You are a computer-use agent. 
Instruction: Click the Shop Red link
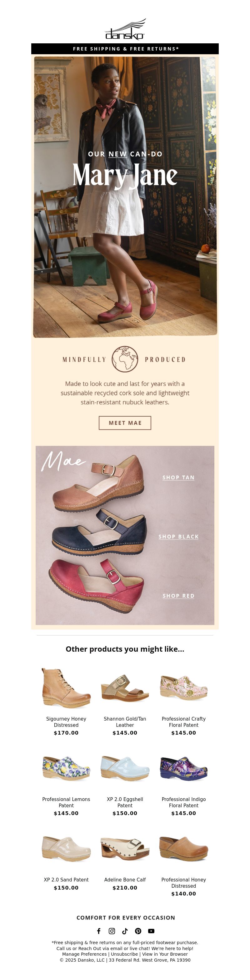pyautogui.click(x=178, y=595)
